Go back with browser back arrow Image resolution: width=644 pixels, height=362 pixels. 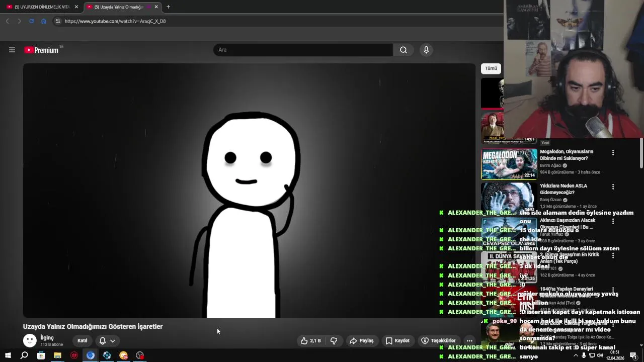[x=8, y=21]
